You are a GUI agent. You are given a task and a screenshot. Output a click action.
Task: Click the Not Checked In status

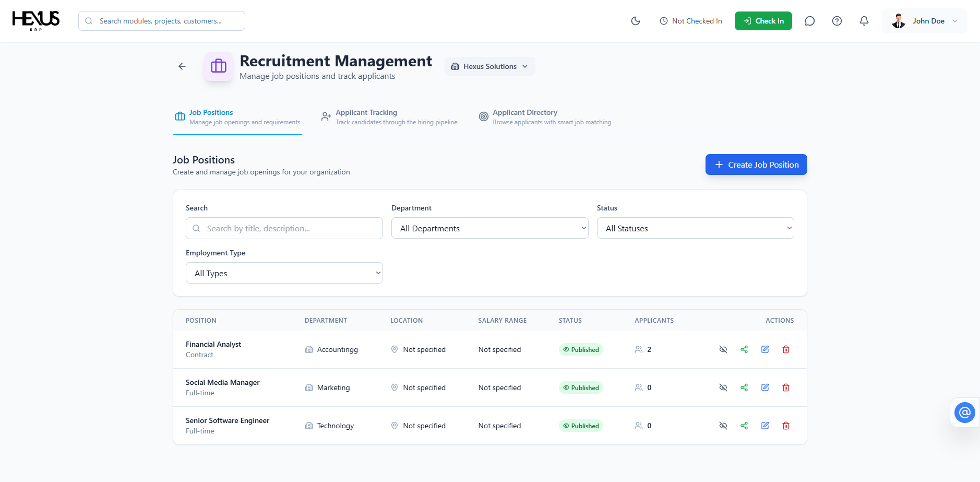coord(691,21)
